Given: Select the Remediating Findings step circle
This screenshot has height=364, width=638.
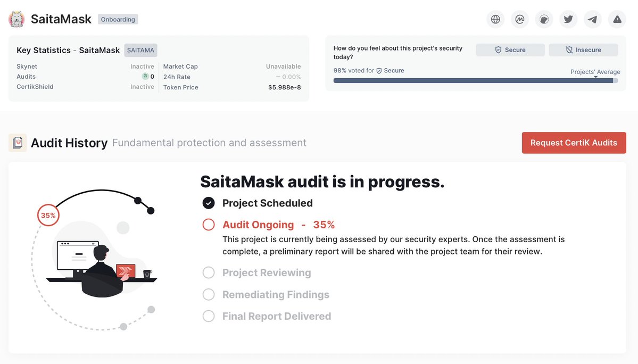Looking at the screenshot, I should [x=209, y=294].
